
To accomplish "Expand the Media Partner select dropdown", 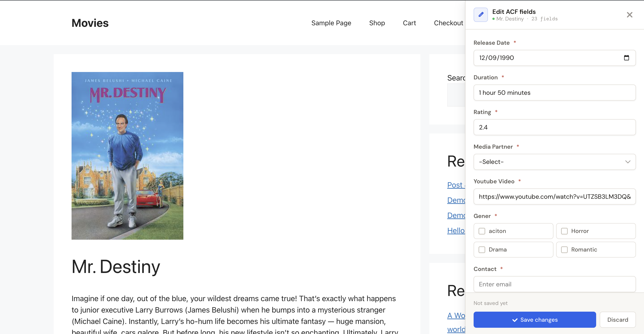I will 555,162.
